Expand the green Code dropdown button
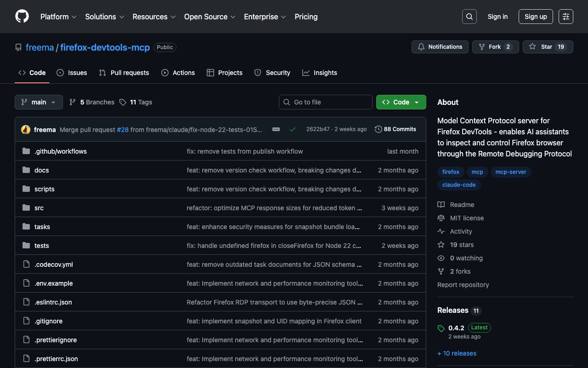 [401, 102]
